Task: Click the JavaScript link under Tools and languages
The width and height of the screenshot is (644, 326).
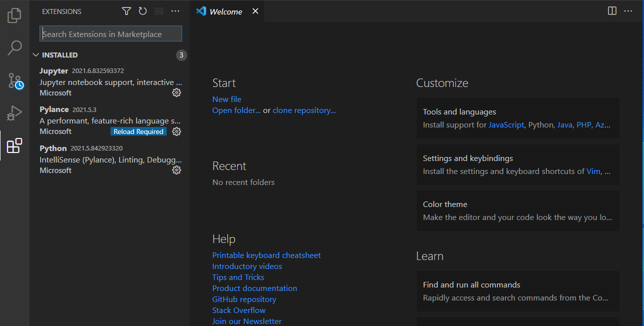Action: coord(506,125)
